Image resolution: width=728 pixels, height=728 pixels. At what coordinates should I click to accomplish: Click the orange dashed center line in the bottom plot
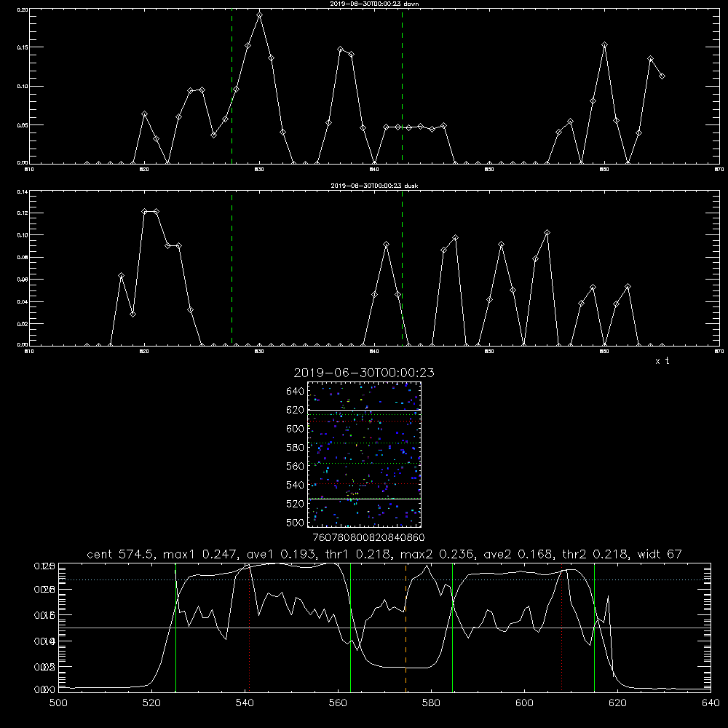405,628
